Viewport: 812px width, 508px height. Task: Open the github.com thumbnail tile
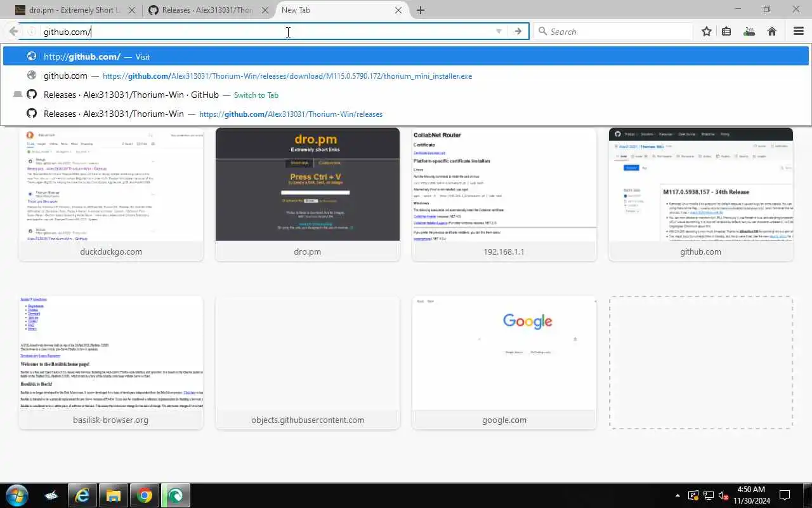click(x=701, y=194)
